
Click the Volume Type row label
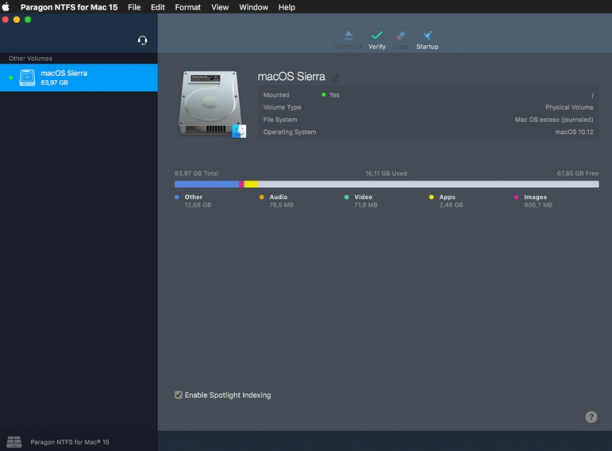point(282,107)
